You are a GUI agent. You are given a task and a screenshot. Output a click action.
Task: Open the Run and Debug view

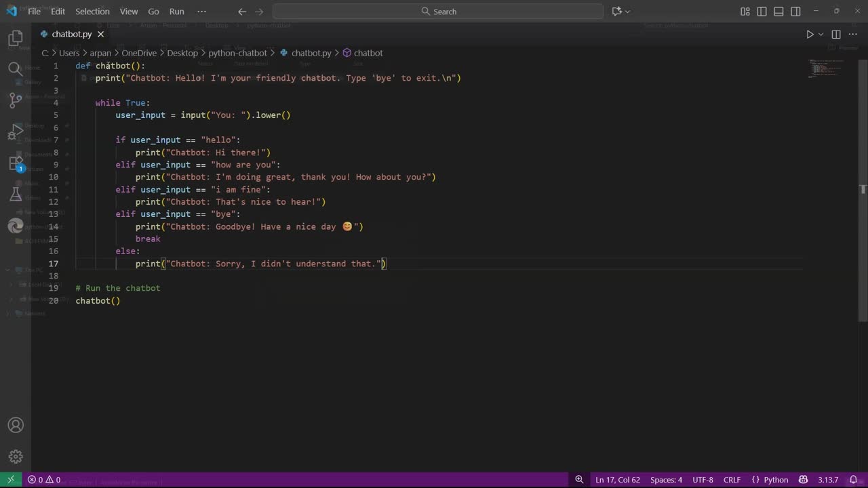point(15,132)
